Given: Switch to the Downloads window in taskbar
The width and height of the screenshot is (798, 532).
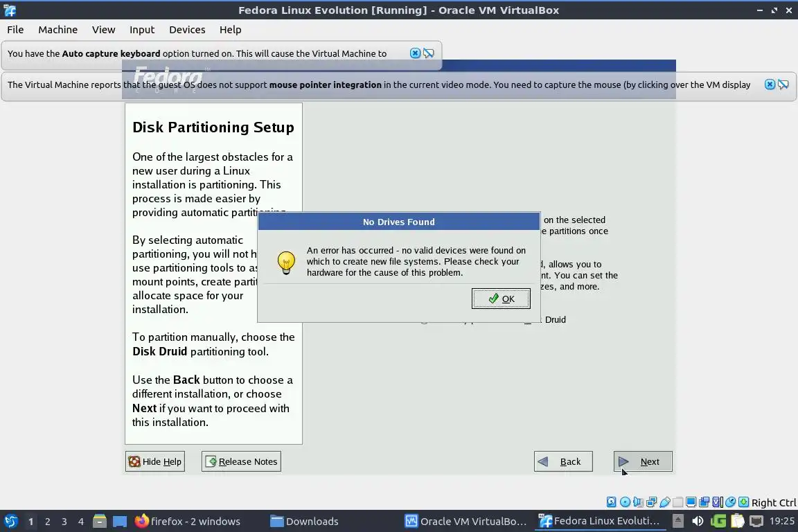Looking at the screenshot, I should [304, 521].
